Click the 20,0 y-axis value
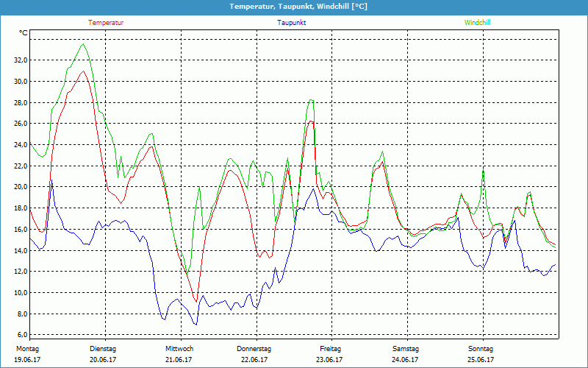This screenshot has height=368, width=588. coord(20,187)
